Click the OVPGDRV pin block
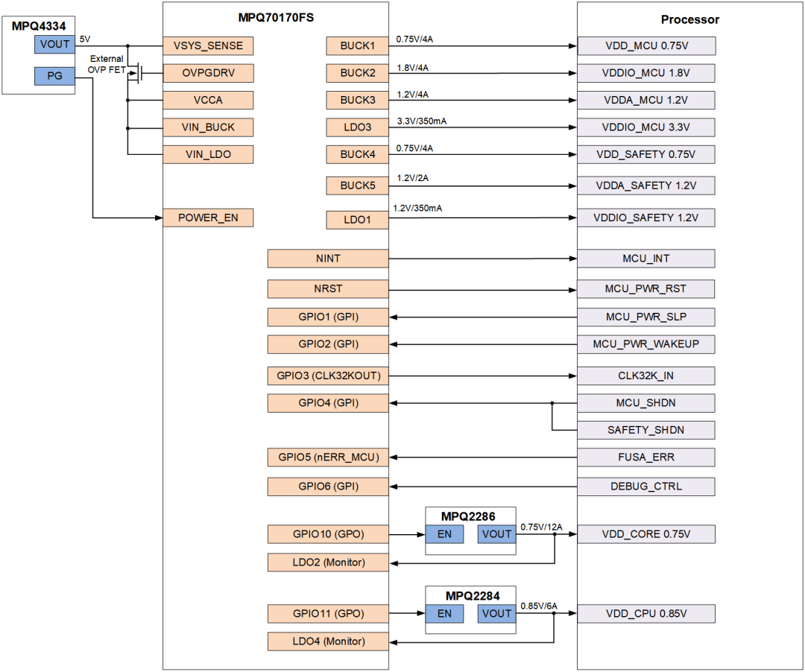 208,73
